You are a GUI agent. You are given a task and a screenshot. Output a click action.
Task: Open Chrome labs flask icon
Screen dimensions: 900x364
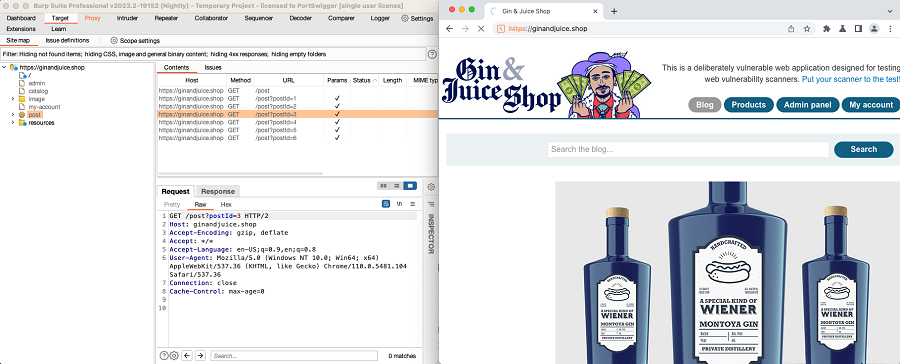[x=843, y=29]
